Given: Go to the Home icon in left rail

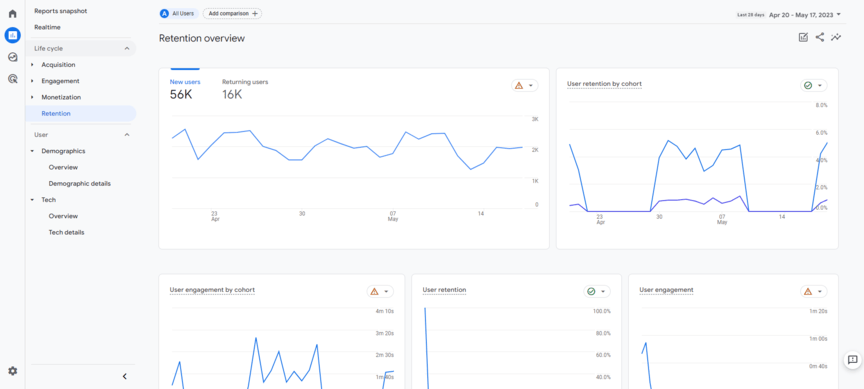Looking at the screenshot, I should click(12, 14).
